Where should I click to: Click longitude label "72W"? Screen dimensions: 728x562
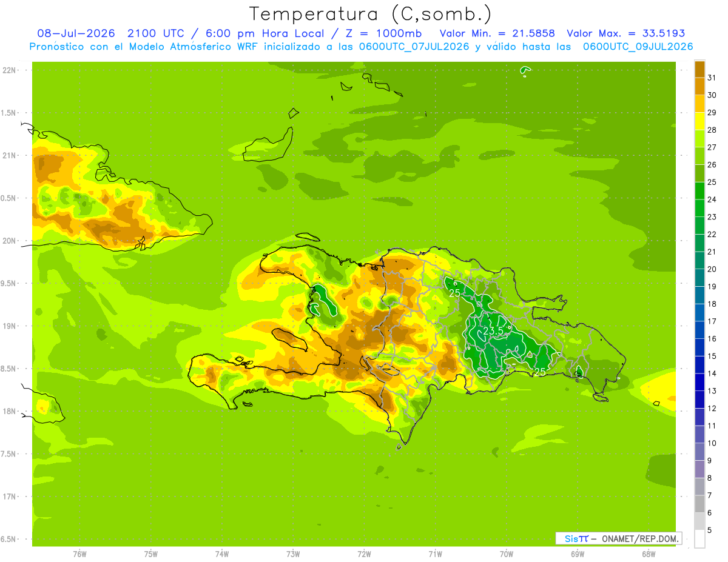click(364, 554)
